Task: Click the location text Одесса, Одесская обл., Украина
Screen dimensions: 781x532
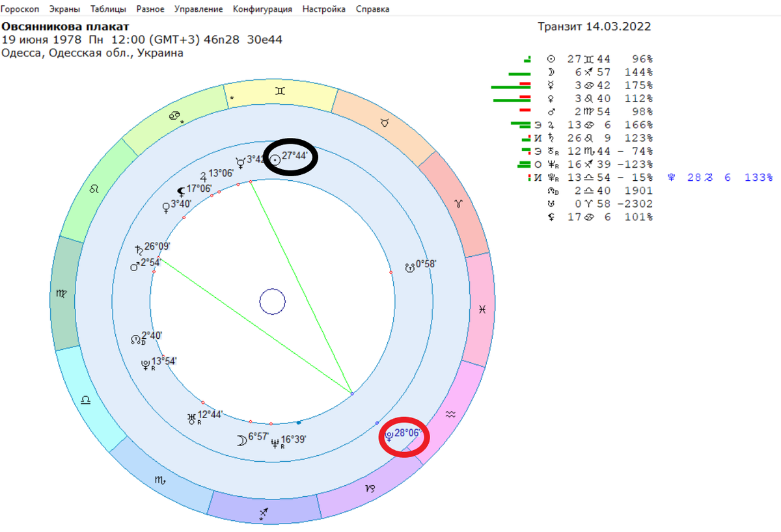Action: [92, 53]
